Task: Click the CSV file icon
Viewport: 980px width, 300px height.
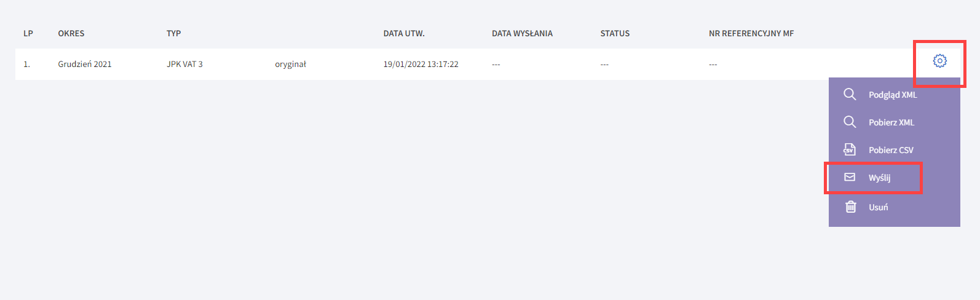Action: point(850,149)
